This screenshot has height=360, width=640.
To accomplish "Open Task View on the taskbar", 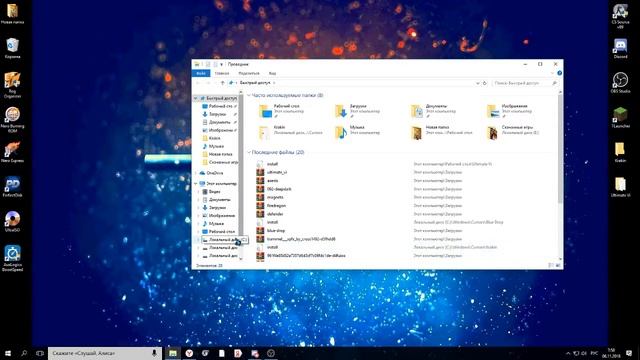I will [40, 353].
